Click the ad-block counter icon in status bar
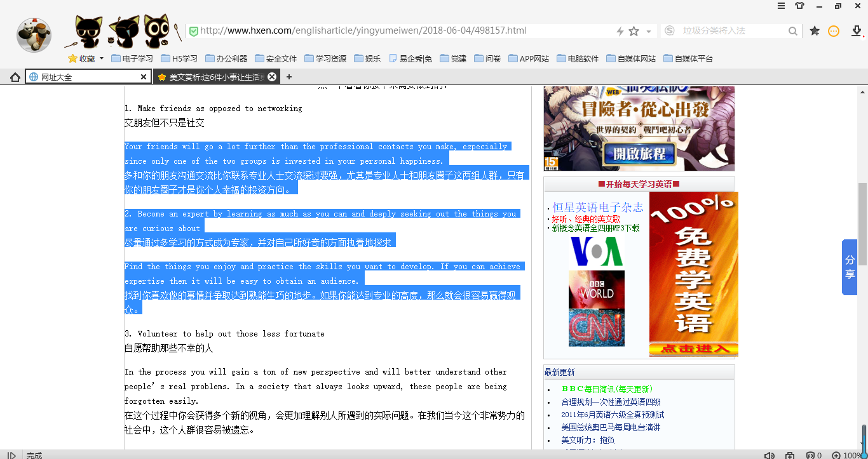 click(x=814, y=455)
